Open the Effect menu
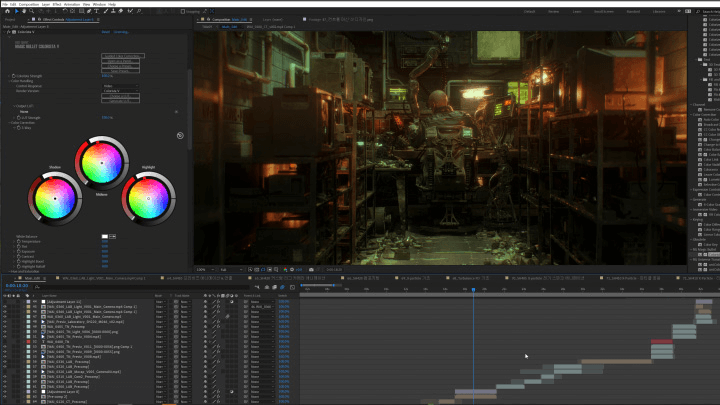 57,4
